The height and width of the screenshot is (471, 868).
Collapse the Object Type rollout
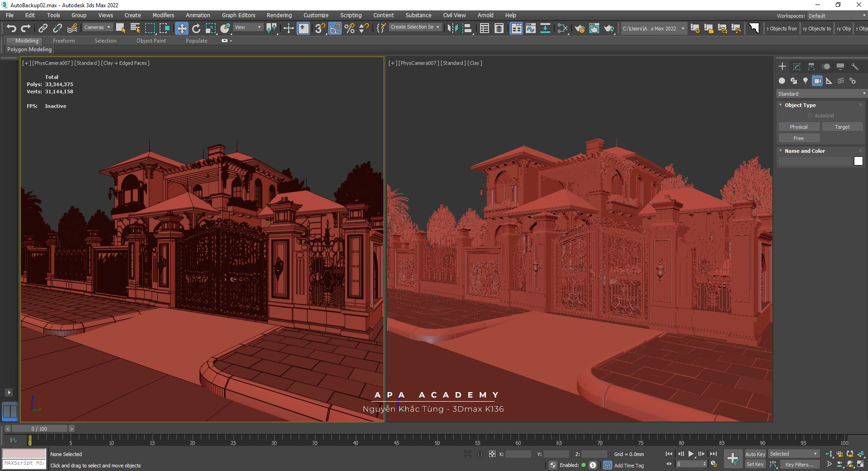click(x=800, y=105)
